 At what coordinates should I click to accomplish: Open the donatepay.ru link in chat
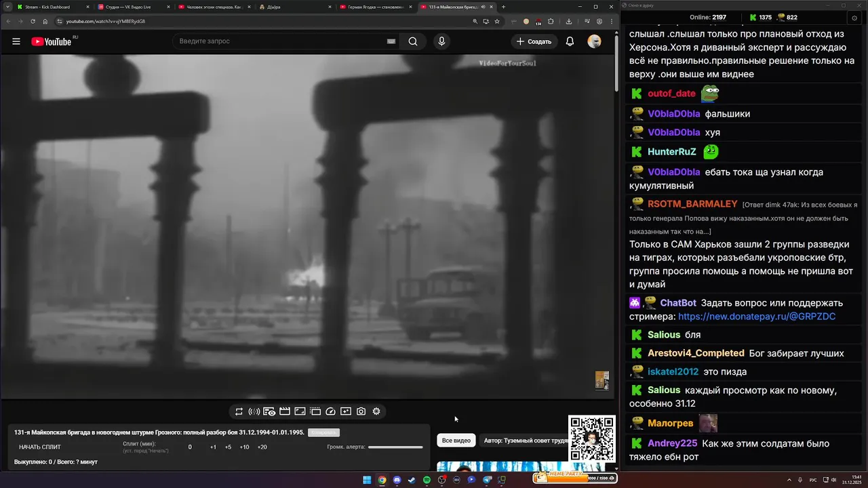pyautogui.click(x=757, y=317)
